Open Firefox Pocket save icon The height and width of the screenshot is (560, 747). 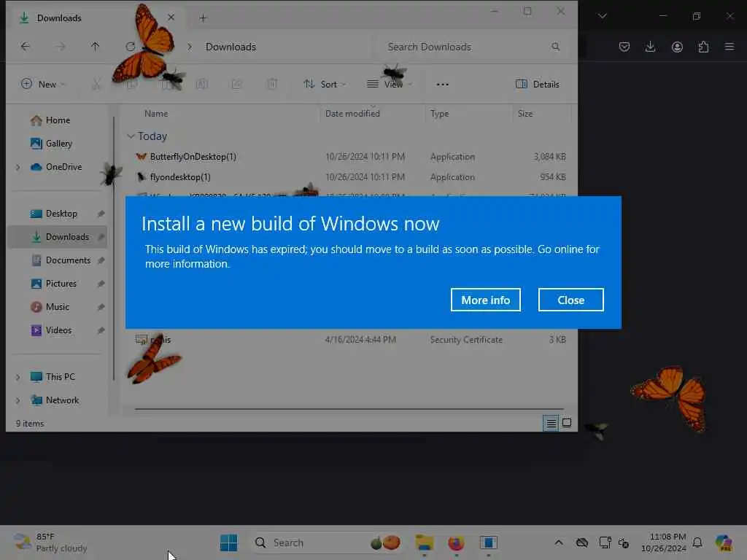point(624,47)
